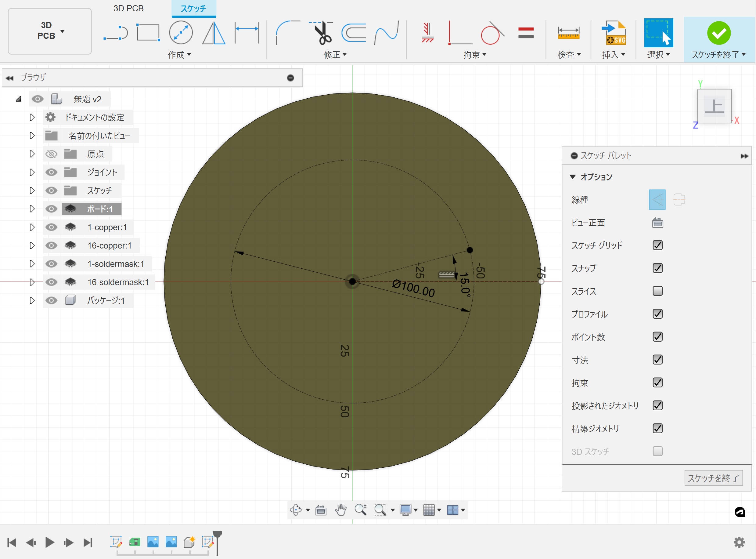Open the 選択 dropdown
Image resolution: width=756 pixels, height=559 pixels.
(659, 54)
